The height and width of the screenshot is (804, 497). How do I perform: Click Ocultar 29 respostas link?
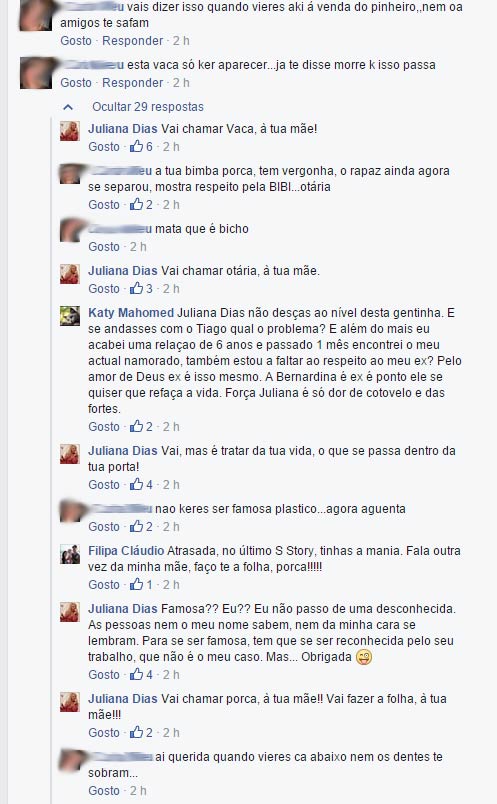tap(148, 107)
